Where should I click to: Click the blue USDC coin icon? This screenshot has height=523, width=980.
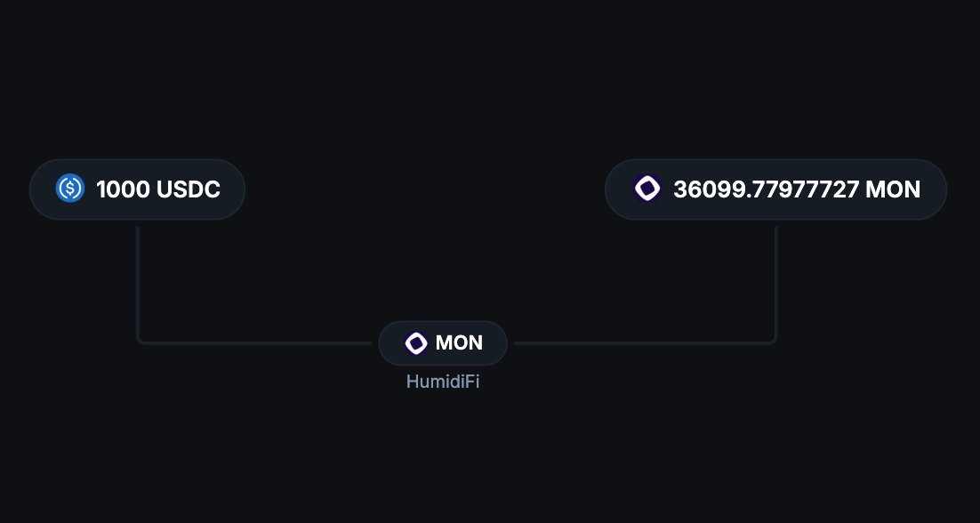(70, 189)
